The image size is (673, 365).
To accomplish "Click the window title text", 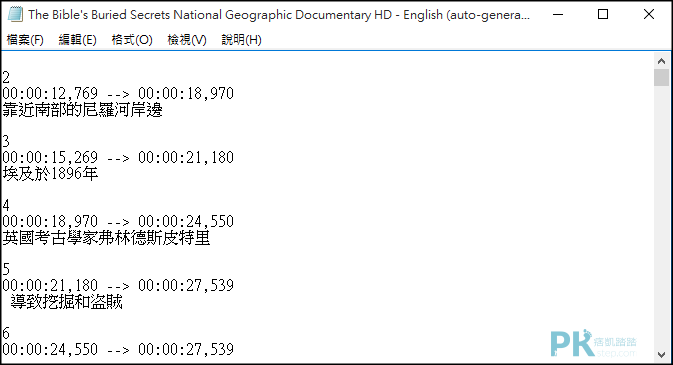I will 279,15.
